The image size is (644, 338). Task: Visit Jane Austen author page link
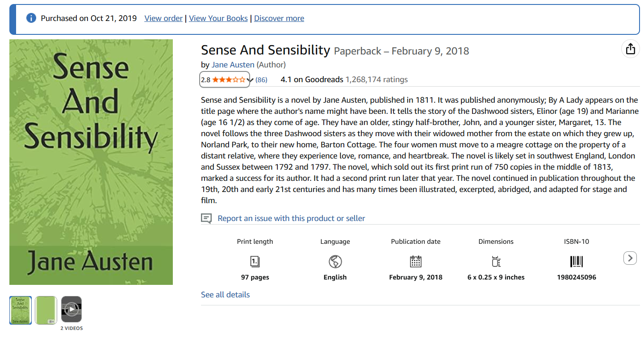tap(233, 65)
